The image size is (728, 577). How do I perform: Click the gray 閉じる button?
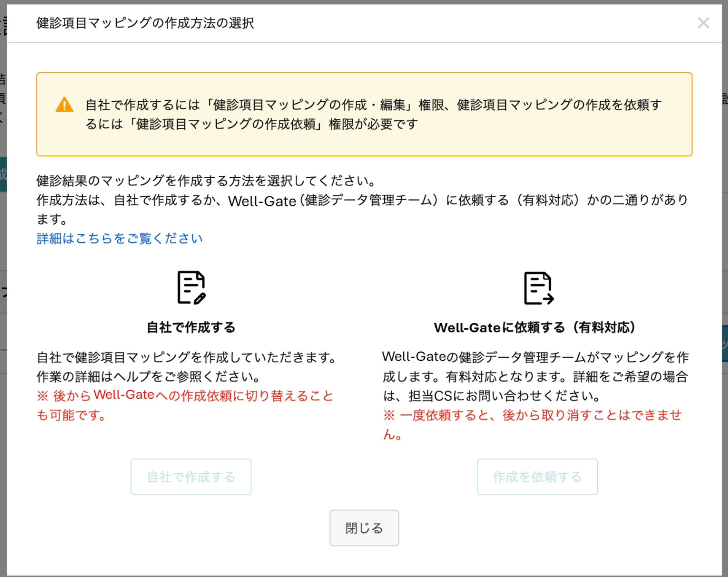(364, 528)
